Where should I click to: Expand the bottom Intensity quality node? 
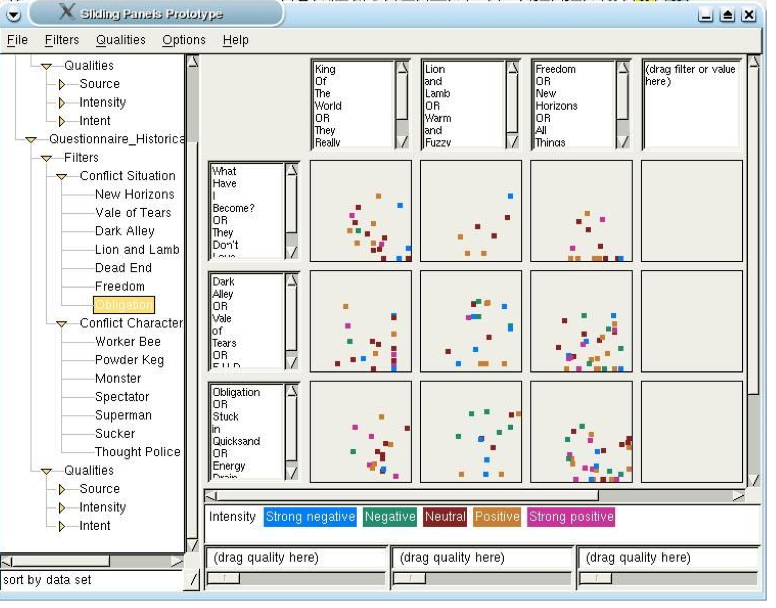tap(62, 507)
